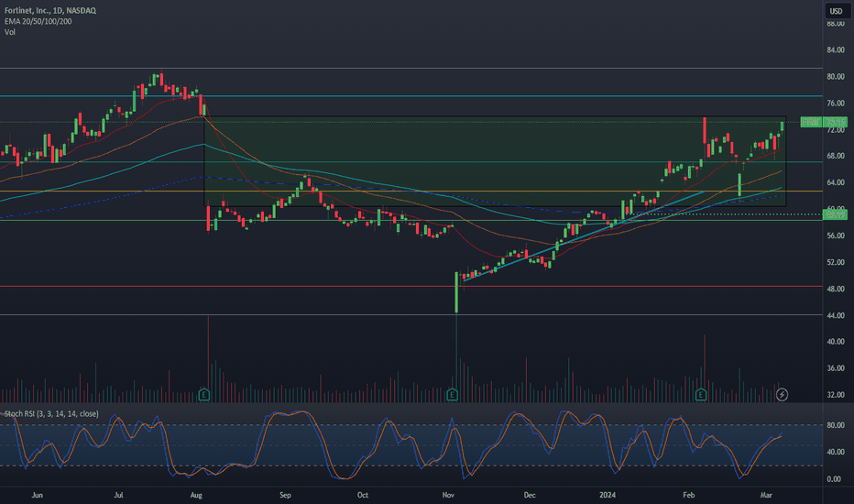Click the Nov label on time axis
The height and width of the screenshot is (504, 854).
click(x=448, y=495)
